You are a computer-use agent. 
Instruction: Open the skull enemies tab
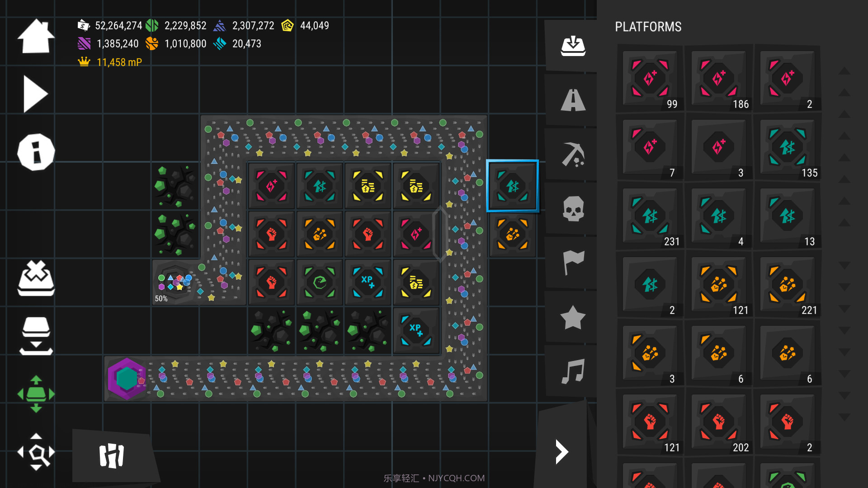[x=573, y=209]
